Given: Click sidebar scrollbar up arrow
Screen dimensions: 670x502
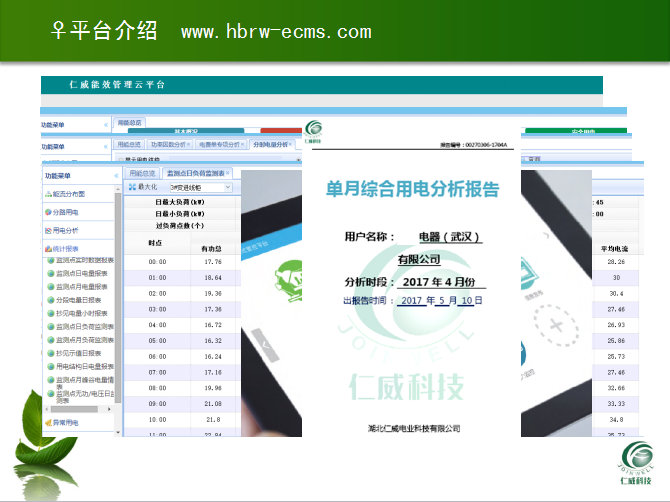Looking at the screenshot, I should click(x=118, y=189).
